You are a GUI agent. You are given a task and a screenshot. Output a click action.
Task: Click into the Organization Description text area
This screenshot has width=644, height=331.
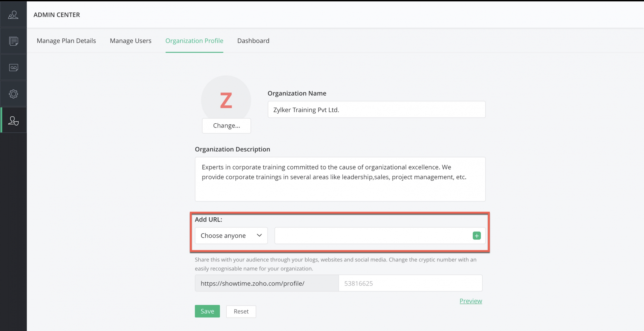pyautogui.click(x=340, y=179)
